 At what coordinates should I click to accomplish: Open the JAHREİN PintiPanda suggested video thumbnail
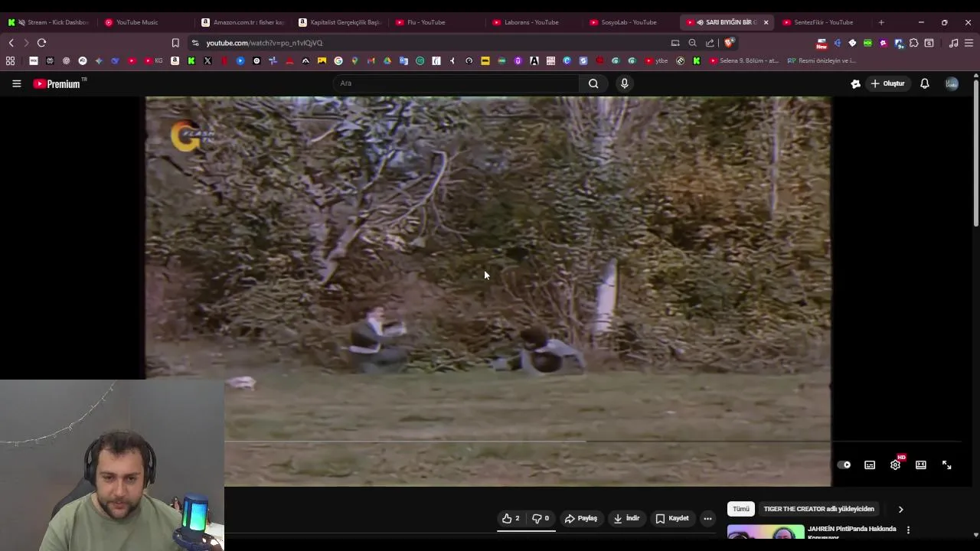(766, 531)
